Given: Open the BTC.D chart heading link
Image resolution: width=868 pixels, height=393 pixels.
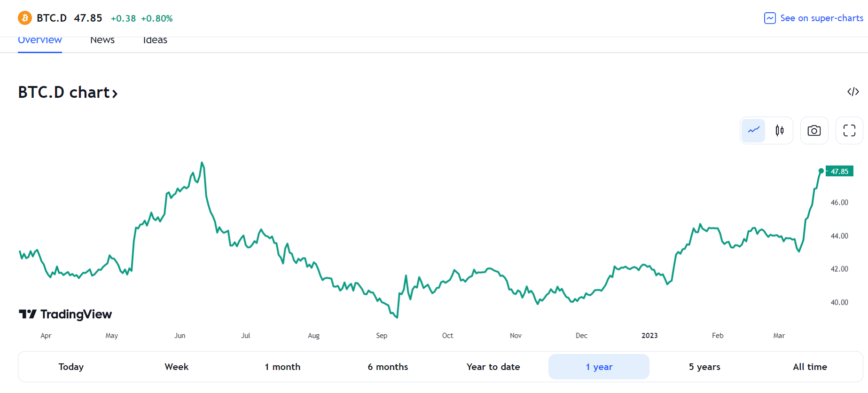Looking at the screenshot, I should [68, 92].
